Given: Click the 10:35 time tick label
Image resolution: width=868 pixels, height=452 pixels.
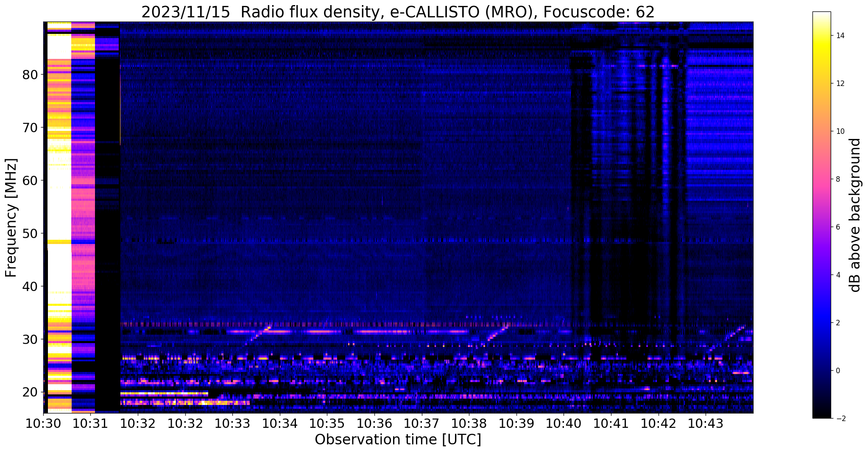Looking at the screenshot, I should [x=327, y=424].
